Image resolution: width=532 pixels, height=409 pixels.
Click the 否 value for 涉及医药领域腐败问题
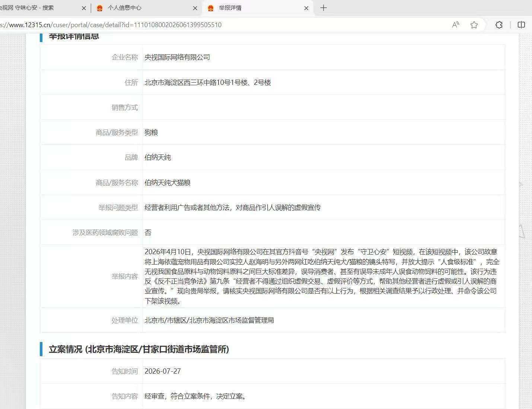coord(148,233)
